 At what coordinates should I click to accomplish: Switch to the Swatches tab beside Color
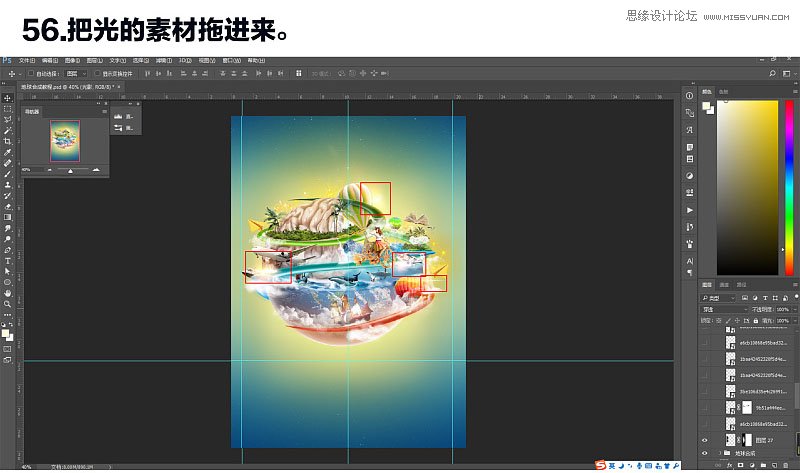[x=723, y=92]
